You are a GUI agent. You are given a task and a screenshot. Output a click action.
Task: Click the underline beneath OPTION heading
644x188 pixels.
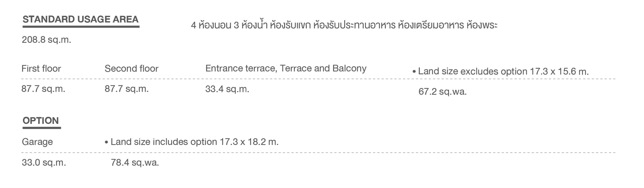pyautogui.click(x=42, y=128)
